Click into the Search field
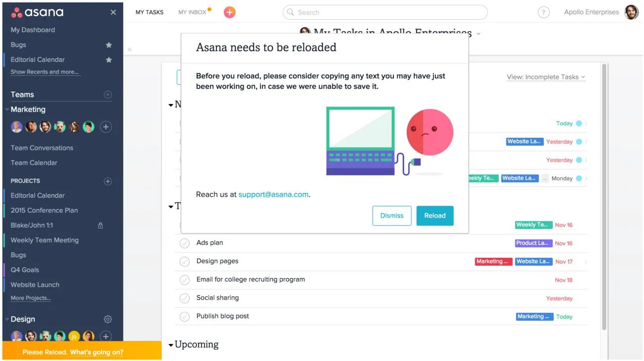This screenshot has width=644, height=361. [x=386, y=12]
